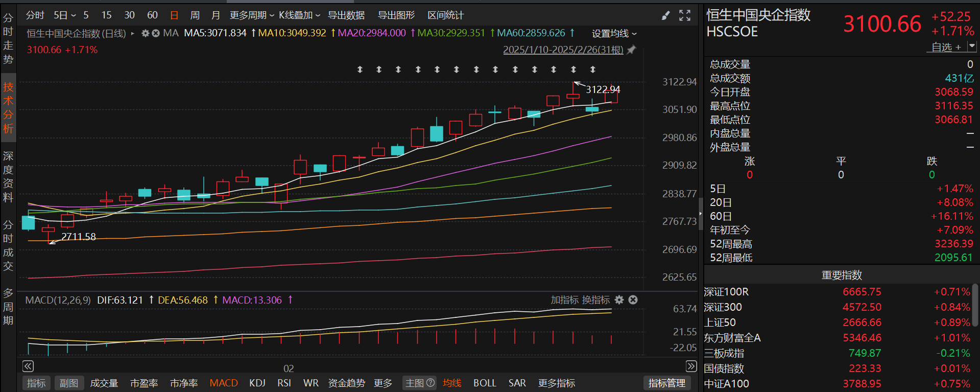Collapse the right quote panel handle
The image size is (980, 392).
(701, 214)
